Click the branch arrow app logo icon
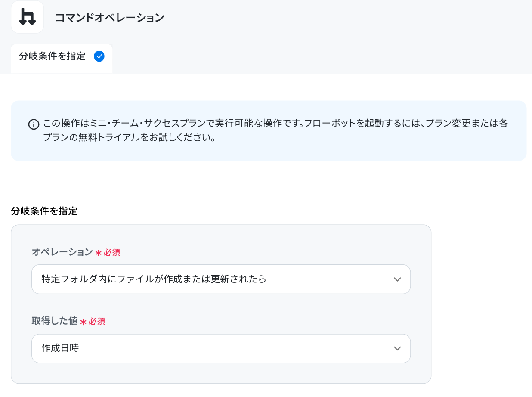Viewport: 532px width, 397px height. tap(27, 17)
